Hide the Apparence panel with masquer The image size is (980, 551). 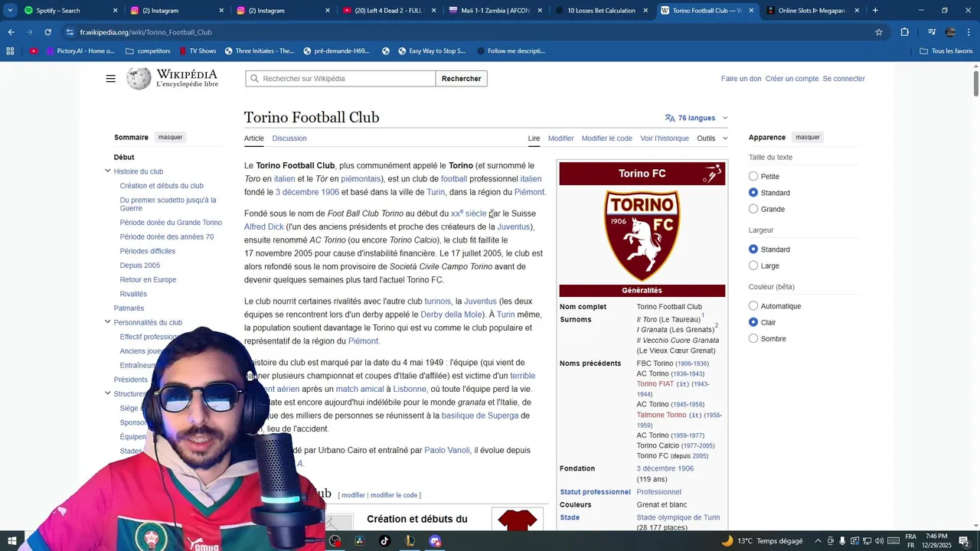808,137
